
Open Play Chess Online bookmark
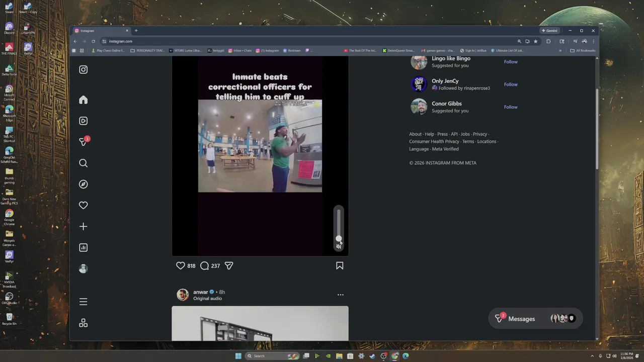108,50
